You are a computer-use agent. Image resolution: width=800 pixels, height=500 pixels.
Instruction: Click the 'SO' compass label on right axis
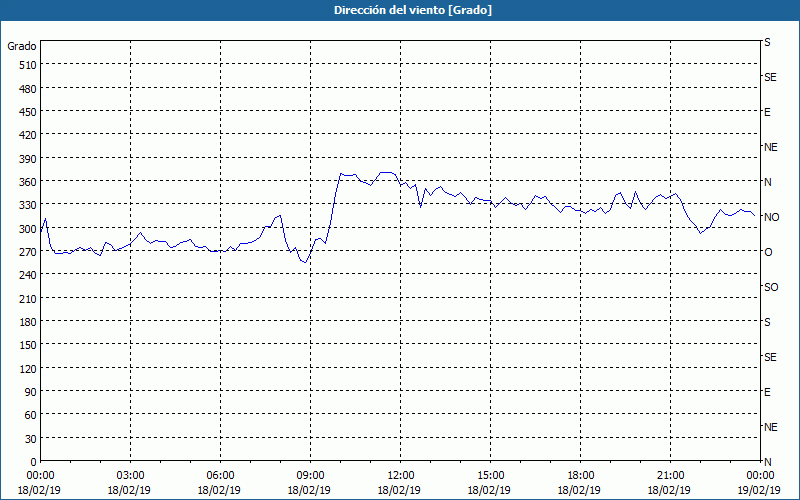click(x=771, y=288)
